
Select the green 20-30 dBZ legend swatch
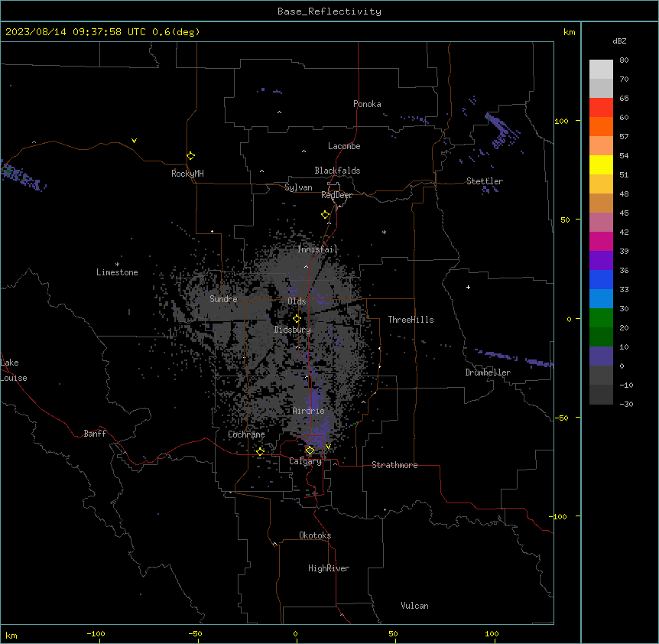coord(601,318)
